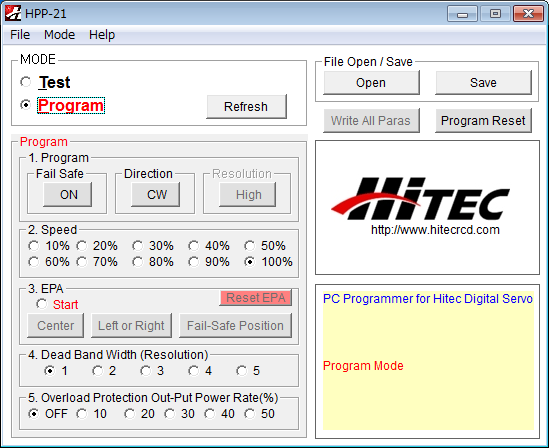Viewport: 549px width, 448px height.
Task: Maximize the HPP-21 window
Action: tap(495, 14)
